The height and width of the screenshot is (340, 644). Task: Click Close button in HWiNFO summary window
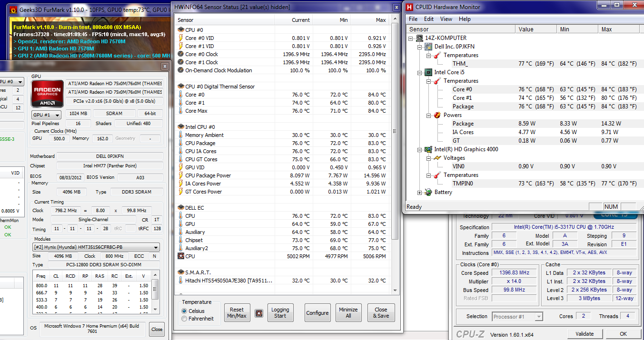click(157, 329)
